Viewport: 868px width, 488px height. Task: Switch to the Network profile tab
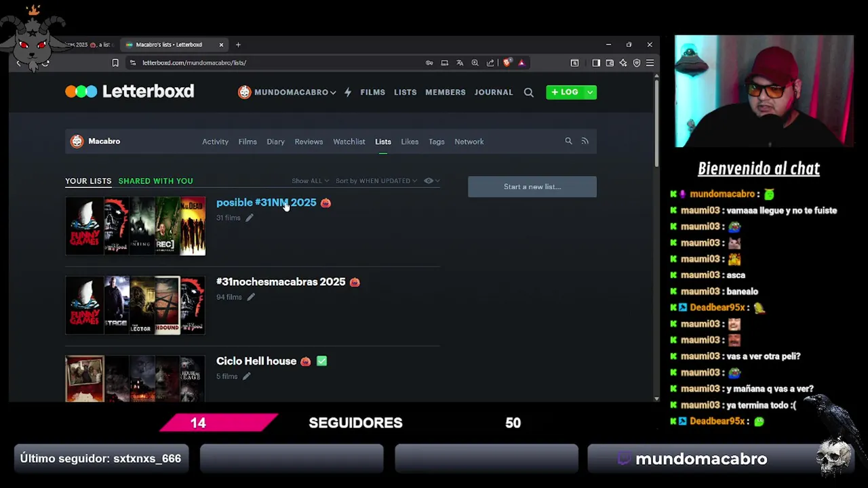coord(469,142)
